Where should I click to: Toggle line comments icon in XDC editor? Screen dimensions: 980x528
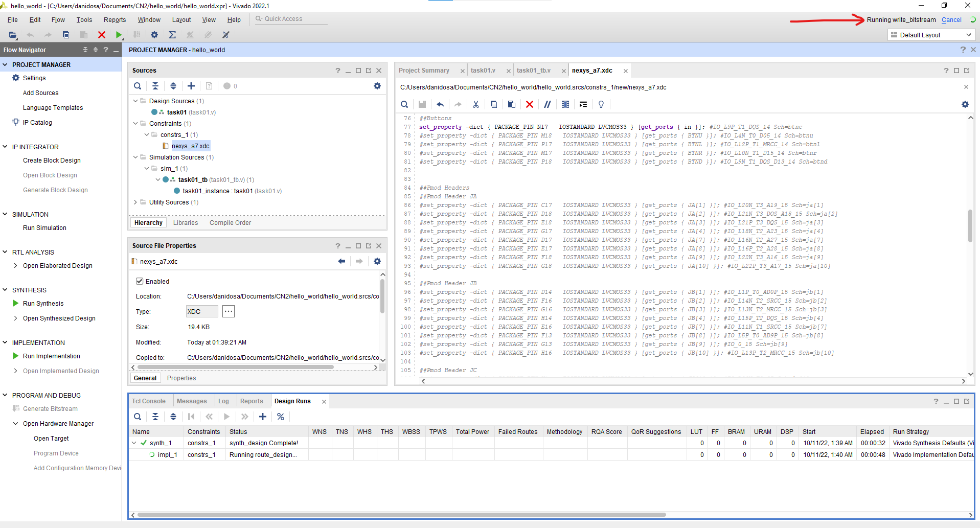[x=548, y=104]
